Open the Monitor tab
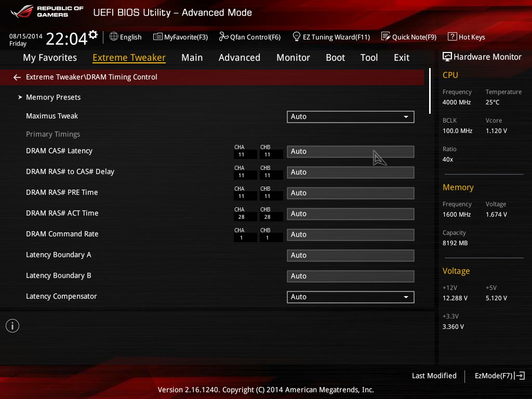This screenshot has width=532, height=399. click(293, 58)
